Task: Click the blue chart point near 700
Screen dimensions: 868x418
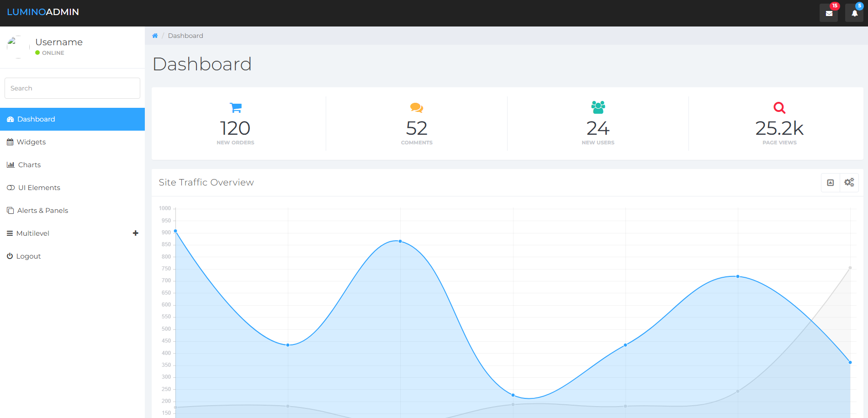Action: tap(738, 276)
